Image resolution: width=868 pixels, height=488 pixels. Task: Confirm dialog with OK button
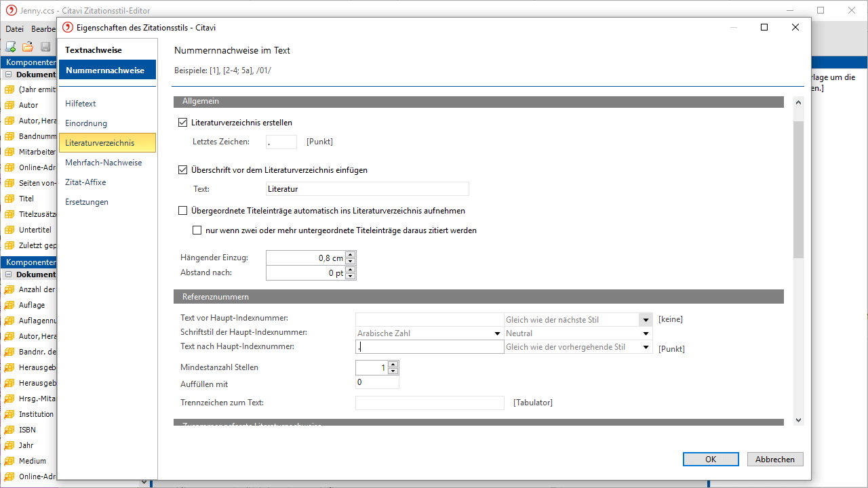[711, 460]
